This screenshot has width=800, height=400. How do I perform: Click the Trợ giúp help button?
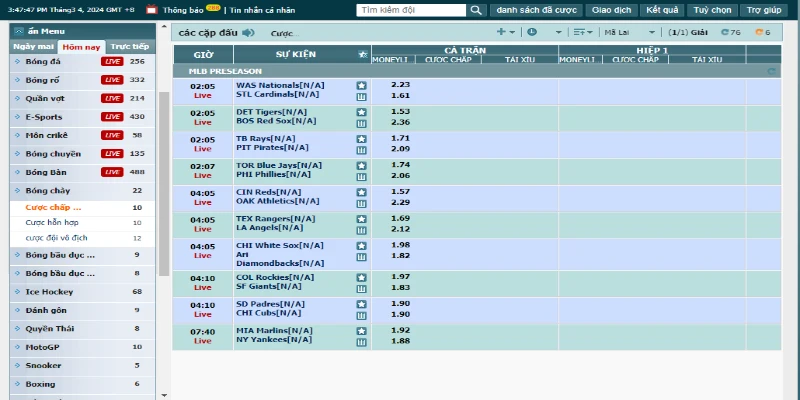pos(764,10)
